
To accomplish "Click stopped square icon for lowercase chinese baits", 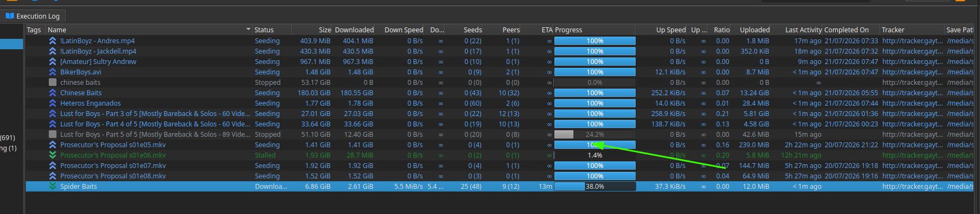I will point(53,82).
